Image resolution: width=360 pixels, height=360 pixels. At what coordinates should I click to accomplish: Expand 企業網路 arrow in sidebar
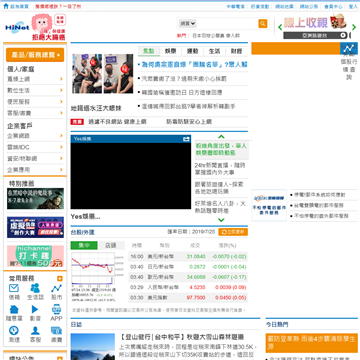(61, 136)
